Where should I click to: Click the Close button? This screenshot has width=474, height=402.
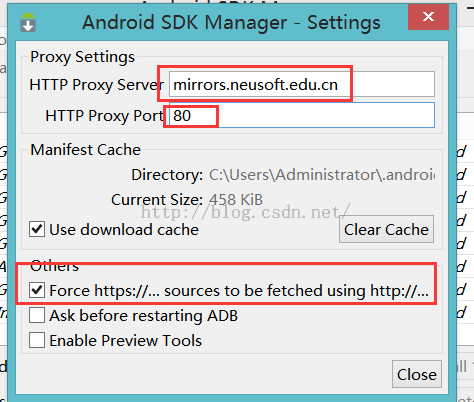point(417,374)
